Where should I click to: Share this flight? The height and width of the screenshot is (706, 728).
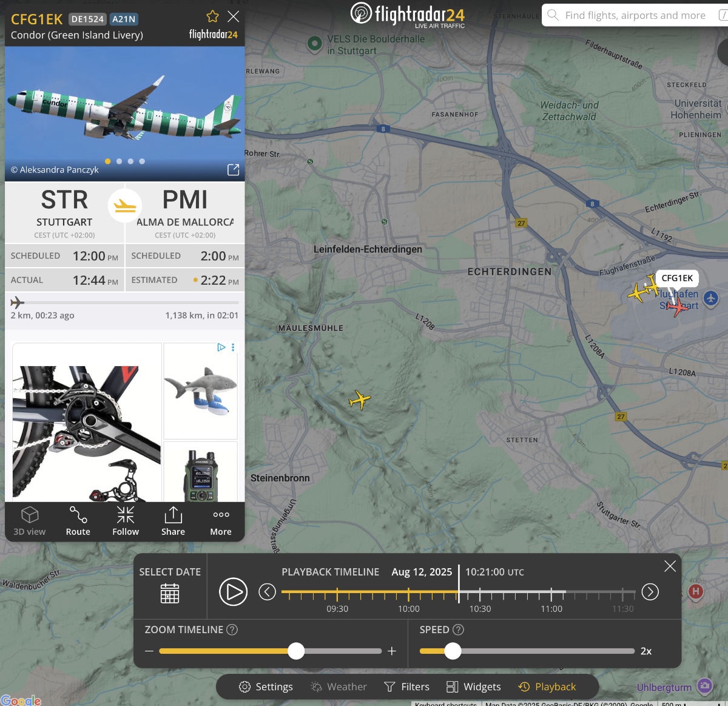(173, 521)
